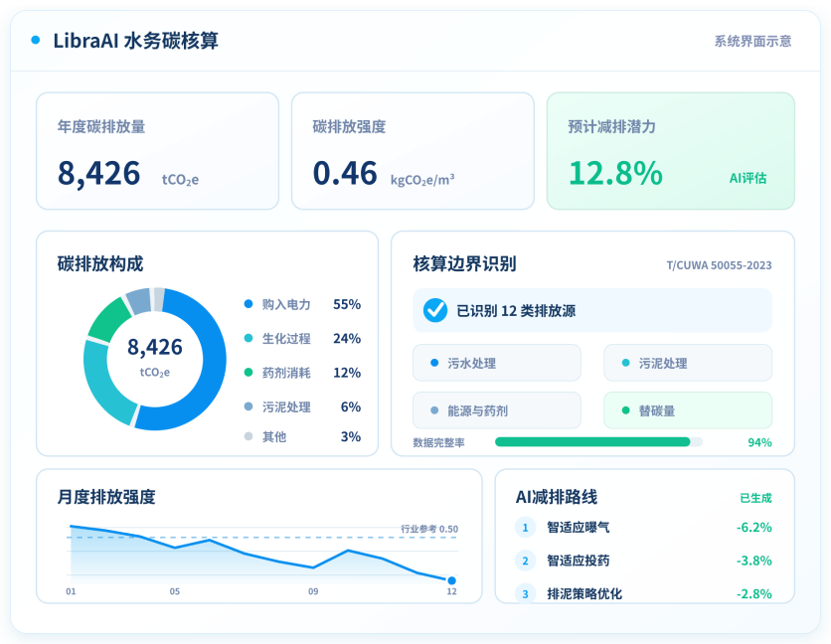The width and height of the screenshot is (831, 644).
Task: Click the AI评估 label
Action: tap(748, 178)
